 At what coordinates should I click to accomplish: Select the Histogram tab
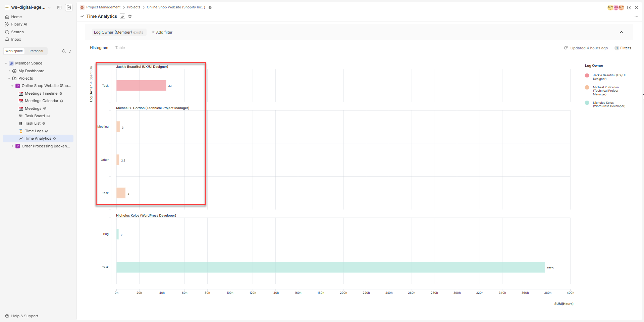click(x=99, y=48)
